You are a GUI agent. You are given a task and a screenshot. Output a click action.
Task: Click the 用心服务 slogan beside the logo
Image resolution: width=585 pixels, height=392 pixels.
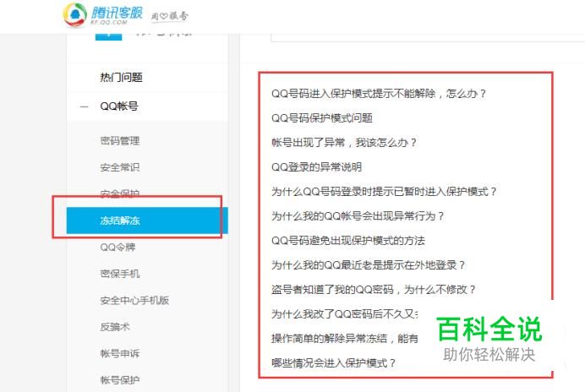(169, 16)
